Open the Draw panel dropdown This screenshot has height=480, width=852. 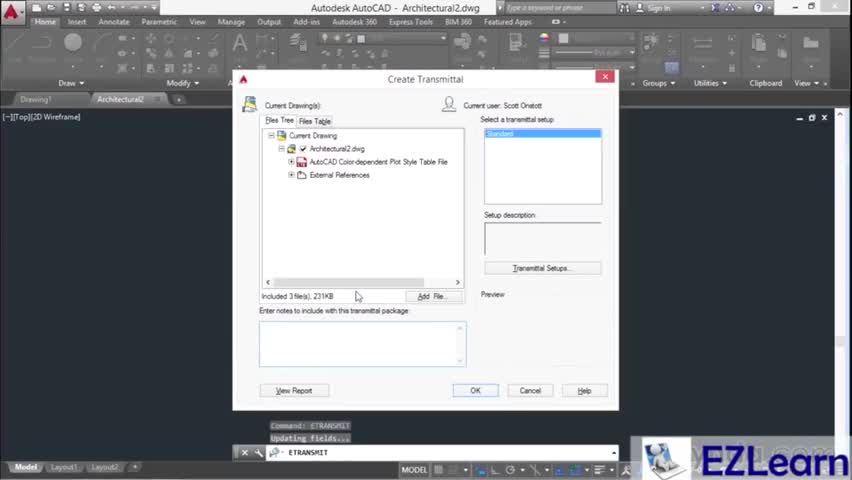pyautogui.click(x=71, y=83)
